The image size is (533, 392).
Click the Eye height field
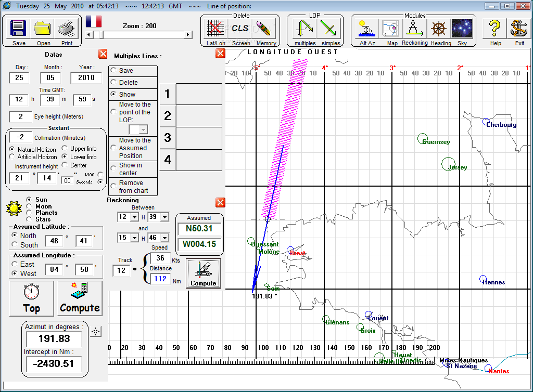pos(20,116)
